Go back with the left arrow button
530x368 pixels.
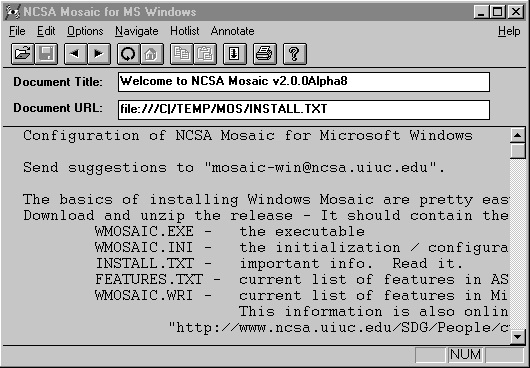(75, 54)
